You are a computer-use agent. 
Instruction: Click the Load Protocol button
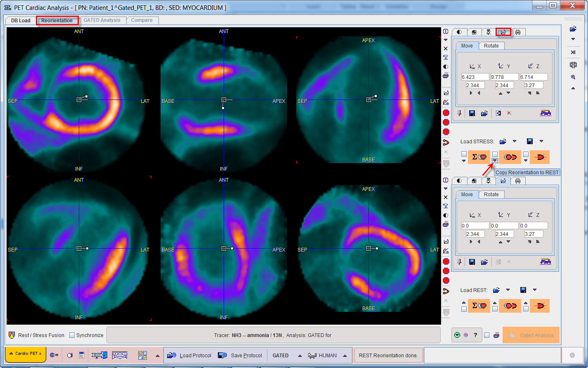(190, 355)
